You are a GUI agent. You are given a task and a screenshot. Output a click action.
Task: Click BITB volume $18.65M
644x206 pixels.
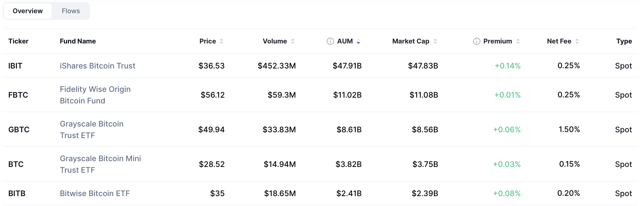280,193
